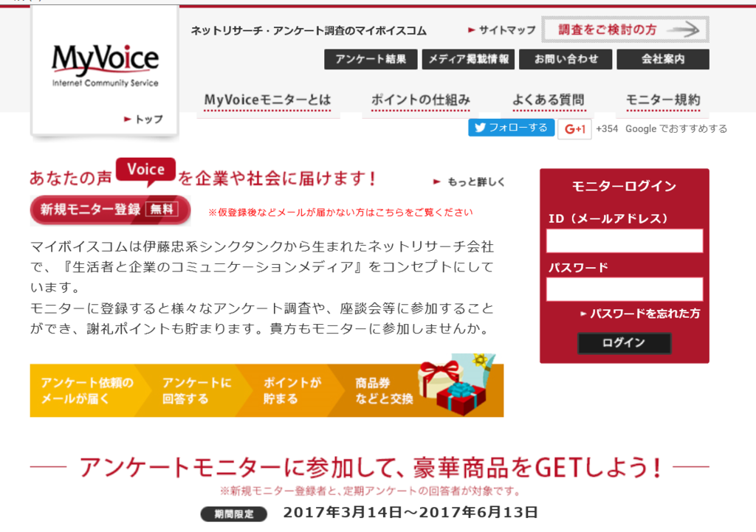Image resolution: width=756 pixels, height=532 pixels.
Task: Click the パスワード input field
Action: pos(625,289)
